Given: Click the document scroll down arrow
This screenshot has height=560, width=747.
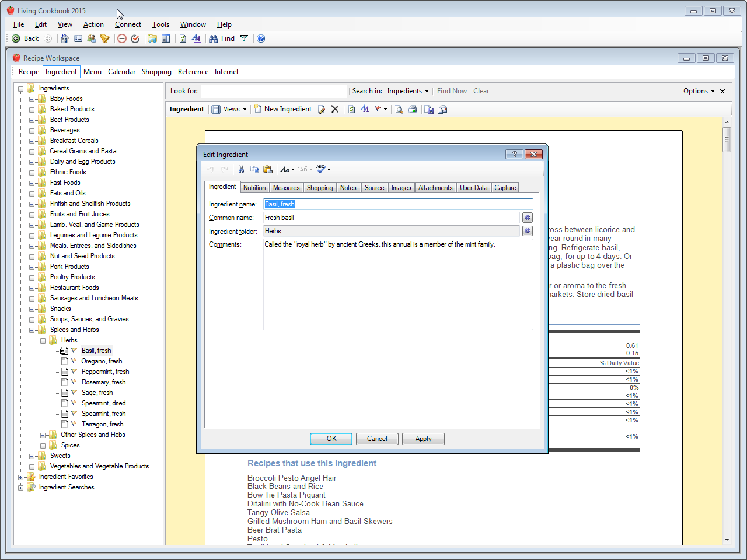Looking at the screenshot, I should click(x=727, y=540).
